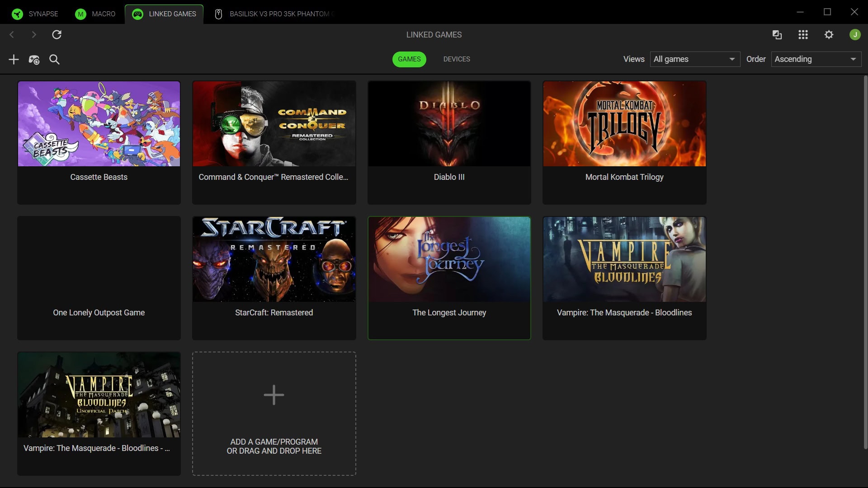Open the Views All games dropdown
The width and height of the screenshot is (868, 488).
[694, 59]
